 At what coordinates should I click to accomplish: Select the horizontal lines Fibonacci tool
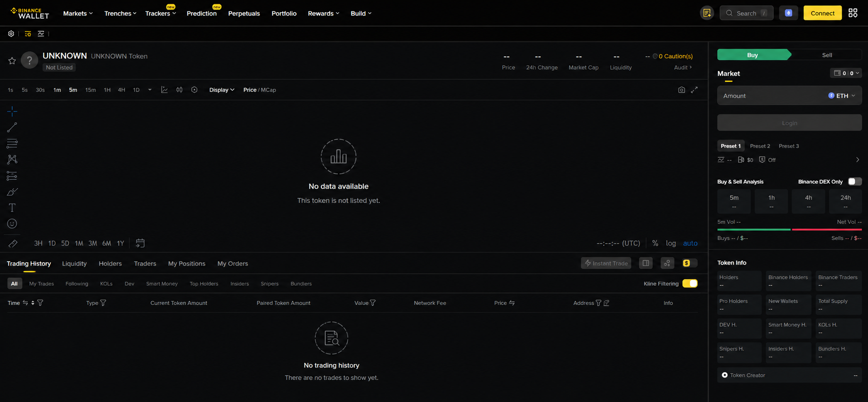click(12, 143)
